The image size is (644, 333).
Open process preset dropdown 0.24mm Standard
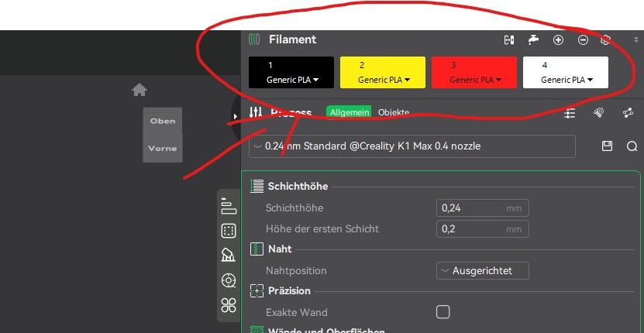(412, 146)
